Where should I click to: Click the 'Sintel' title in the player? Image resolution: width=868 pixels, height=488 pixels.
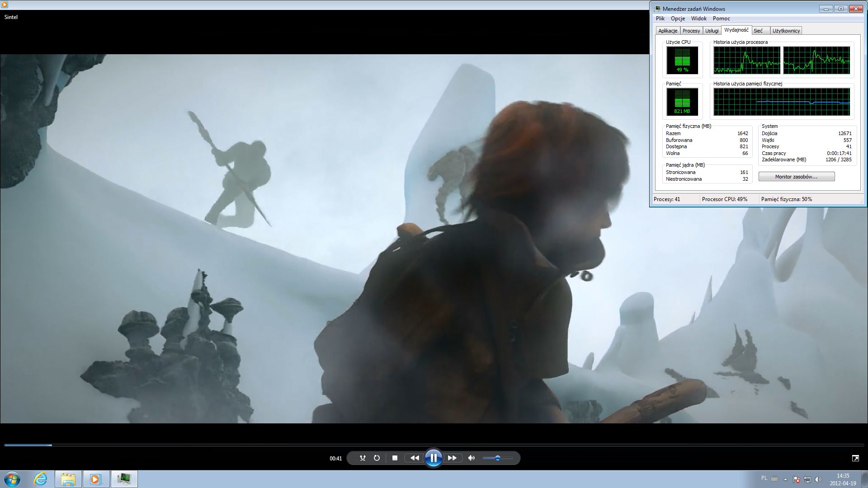[11, 17]
